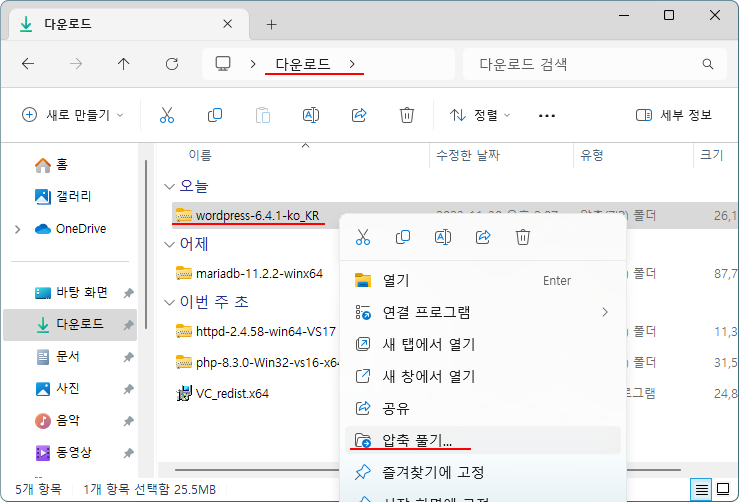The width and height of the screenshot is (739, 502).
Task: Click Share icon in context menu top row
Action: point(483,237)
